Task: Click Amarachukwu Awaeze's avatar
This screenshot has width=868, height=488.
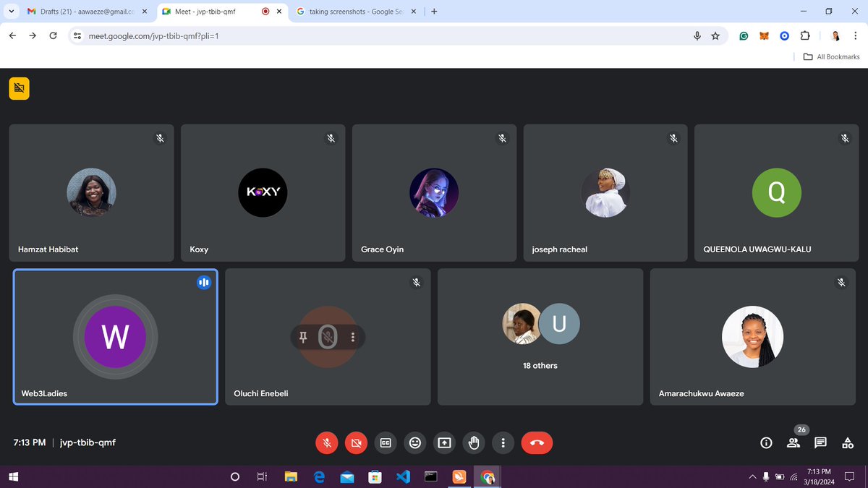Action: pos(753,337)
